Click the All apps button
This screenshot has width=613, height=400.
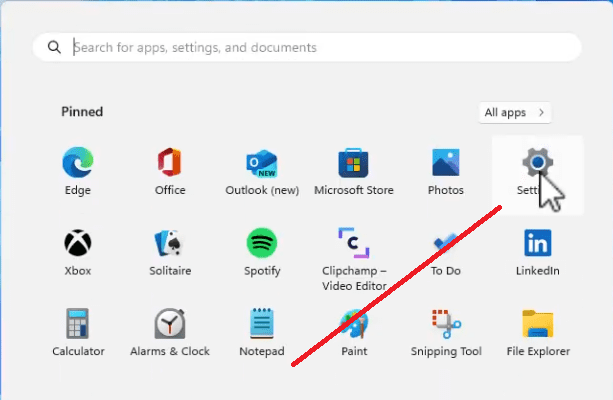click(515, 113)
